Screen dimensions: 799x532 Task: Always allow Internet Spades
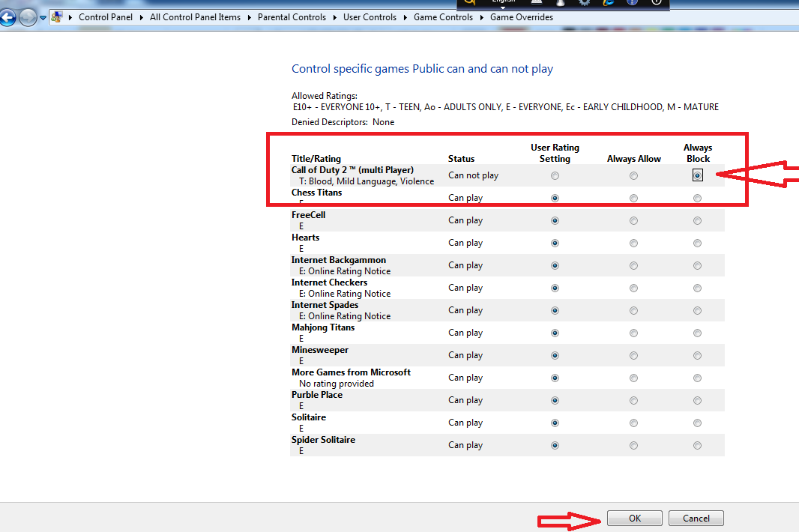pyautogui.click(x=633, y=310)
